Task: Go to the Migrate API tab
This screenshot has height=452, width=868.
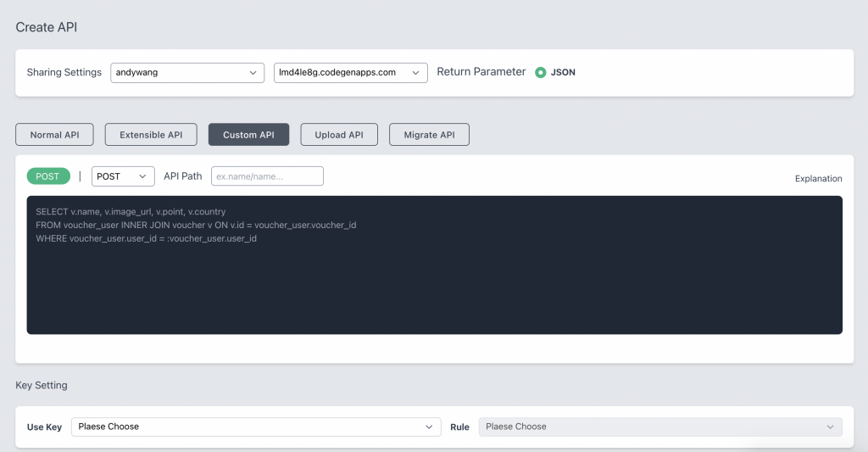Action: 429,135
